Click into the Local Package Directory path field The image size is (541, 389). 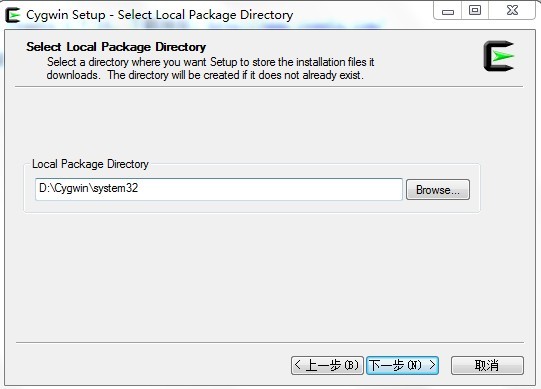[x=219, y=189]
